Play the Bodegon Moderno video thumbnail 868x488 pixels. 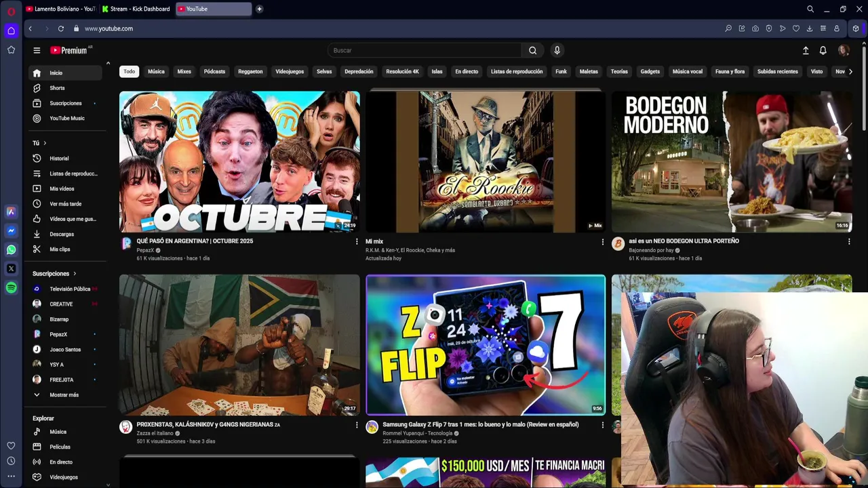(x=732, y=162)
